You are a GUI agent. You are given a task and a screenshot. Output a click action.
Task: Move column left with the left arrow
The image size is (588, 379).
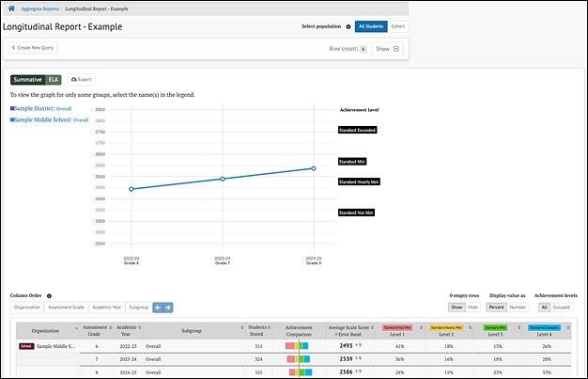pyautogui.click(x=158, y=307)
